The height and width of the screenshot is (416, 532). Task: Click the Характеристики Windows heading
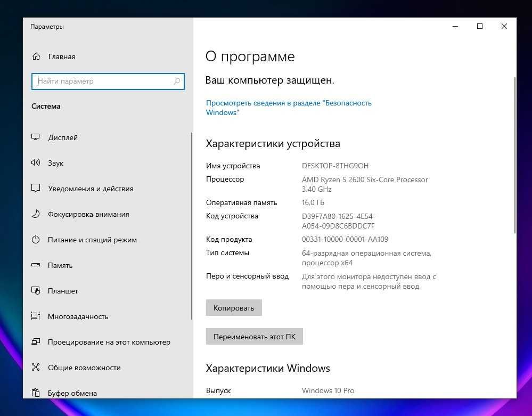[268, 368]
